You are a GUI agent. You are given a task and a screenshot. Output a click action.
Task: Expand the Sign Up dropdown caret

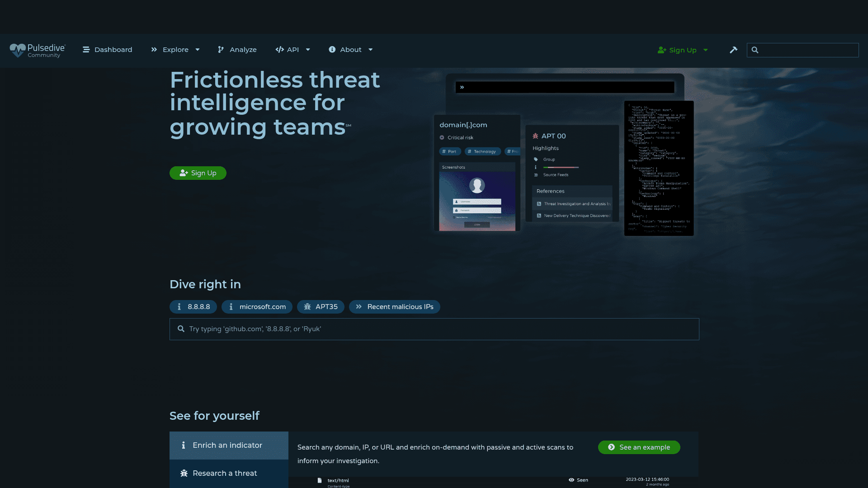pos(706,50)
